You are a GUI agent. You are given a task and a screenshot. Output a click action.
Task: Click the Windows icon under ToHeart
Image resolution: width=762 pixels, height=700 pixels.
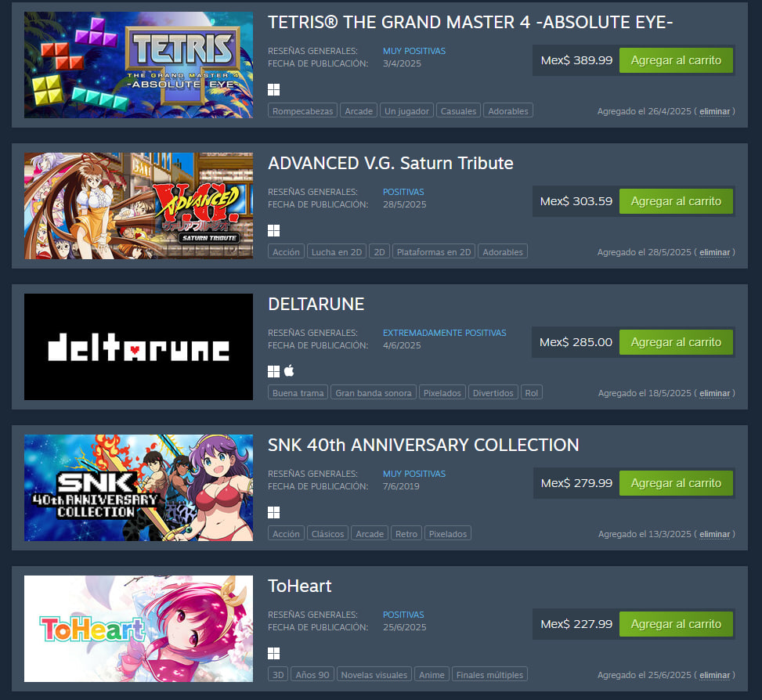click(273, 653)
